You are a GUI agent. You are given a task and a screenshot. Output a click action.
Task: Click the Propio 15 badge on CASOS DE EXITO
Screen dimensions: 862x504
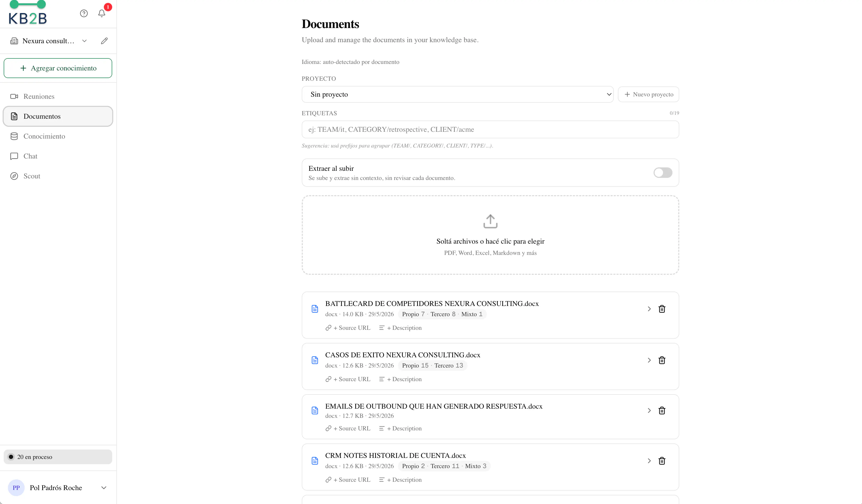click(x=415, y=366)
